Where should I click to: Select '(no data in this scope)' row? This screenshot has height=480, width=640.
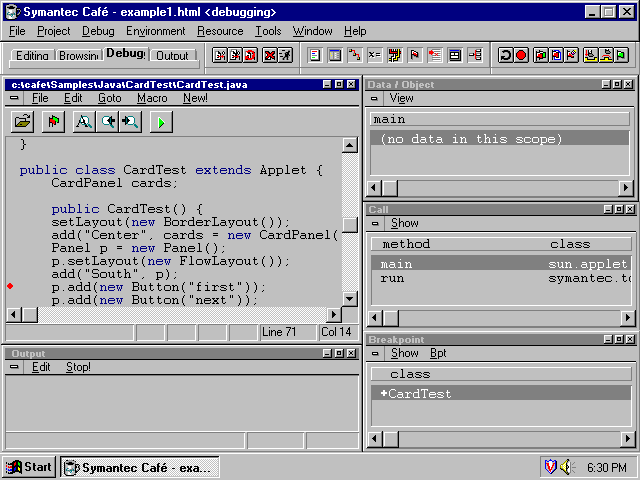click(x=499, y=139)
